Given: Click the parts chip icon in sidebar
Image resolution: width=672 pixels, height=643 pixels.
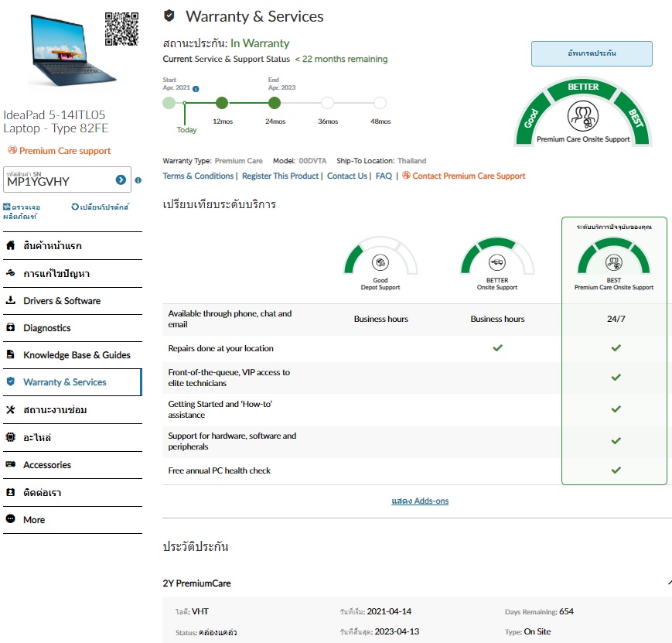Looking at the screenshot, I should tap(11, 437).
